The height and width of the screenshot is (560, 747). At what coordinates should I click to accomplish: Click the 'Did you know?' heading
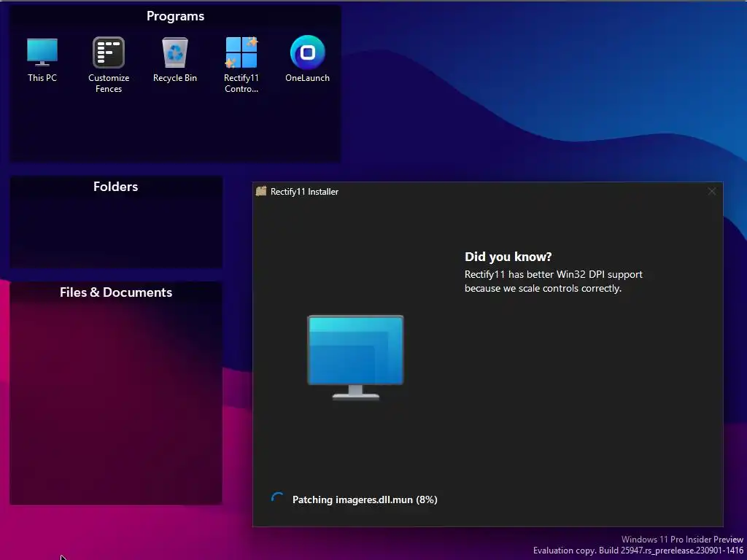(508, 257)
